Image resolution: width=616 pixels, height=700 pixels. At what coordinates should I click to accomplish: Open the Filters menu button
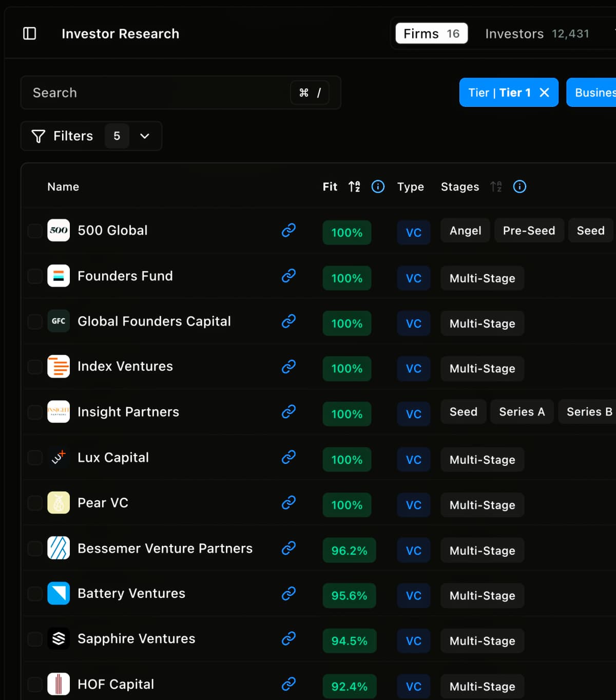[63, 136]
